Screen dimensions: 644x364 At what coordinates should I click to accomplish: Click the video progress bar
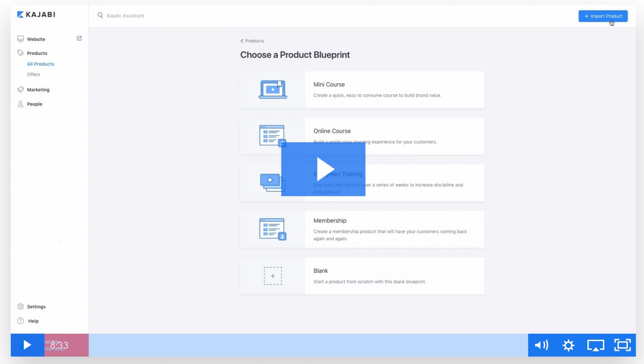pyautogui.click(x=308, y=345)
